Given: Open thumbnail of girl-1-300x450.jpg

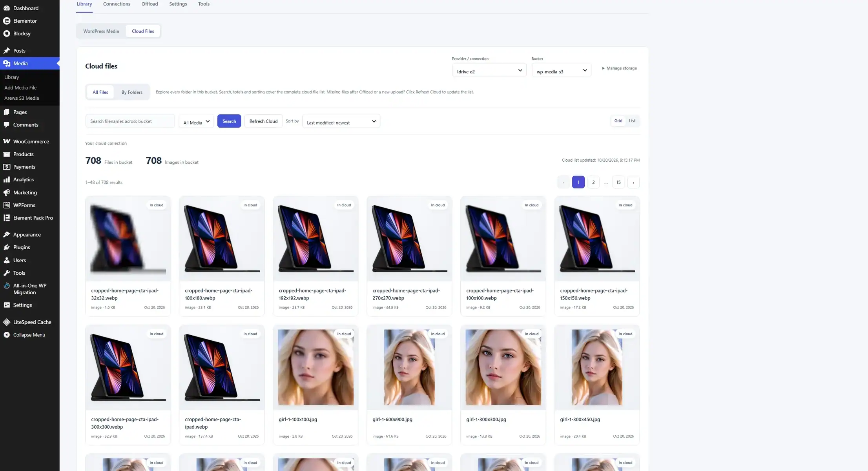Looking at the screenshot, I should point(597,367).
